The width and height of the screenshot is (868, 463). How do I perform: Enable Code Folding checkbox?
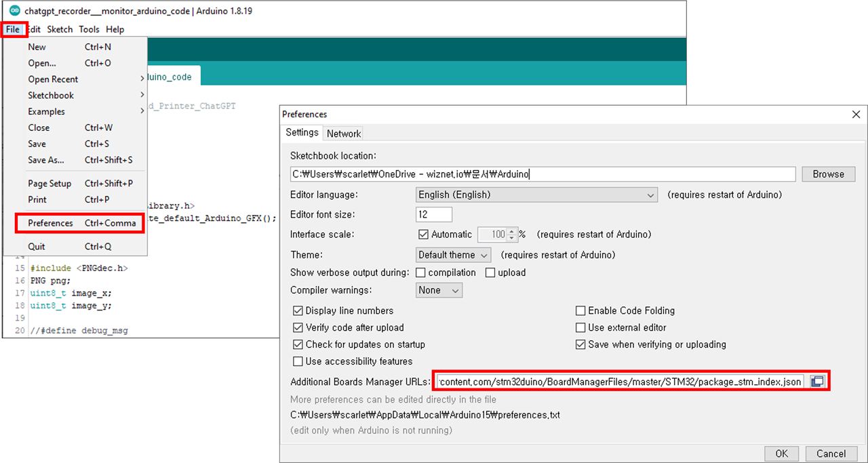pyautogui.click(x=580, y=311)
